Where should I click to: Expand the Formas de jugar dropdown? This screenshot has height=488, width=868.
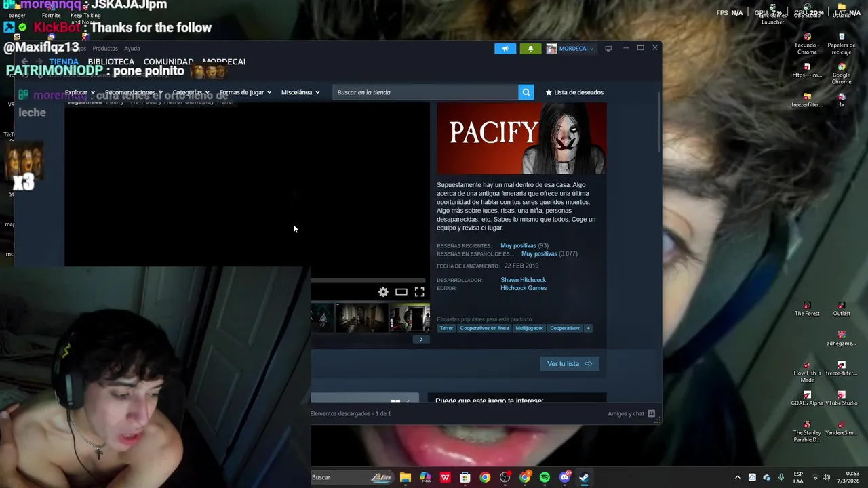pyautogui.click(x=245, y=92)
